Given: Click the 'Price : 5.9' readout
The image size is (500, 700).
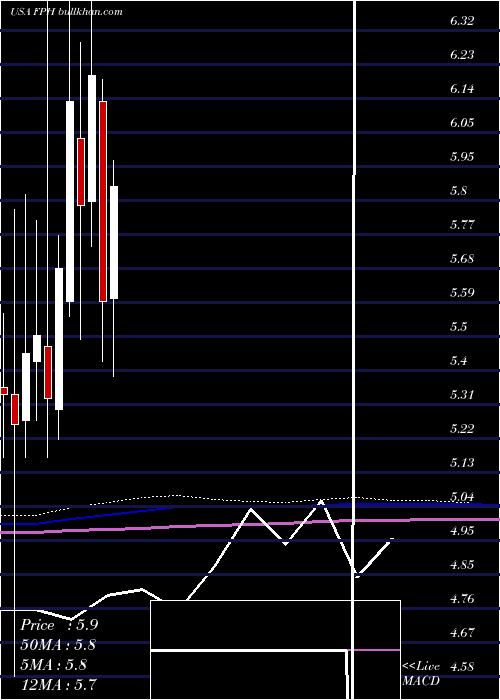Looking at the screenshot, I should click(x=59, y=625).
